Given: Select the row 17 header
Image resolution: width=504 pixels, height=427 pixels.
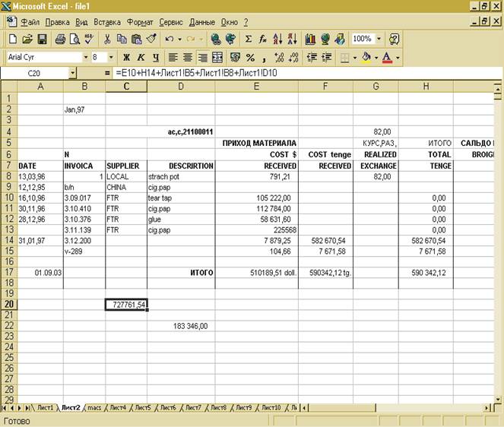Looking at the screenshot, I should tap(8, 272).
